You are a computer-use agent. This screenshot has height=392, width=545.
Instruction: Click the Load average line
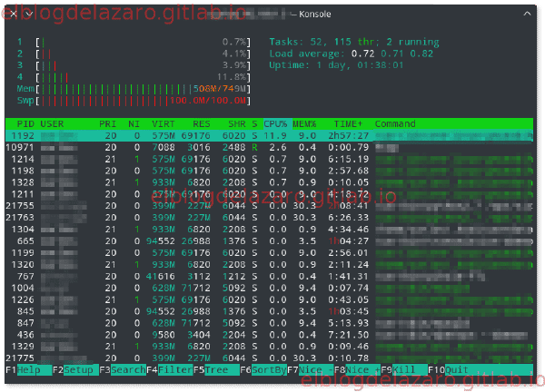351,54
